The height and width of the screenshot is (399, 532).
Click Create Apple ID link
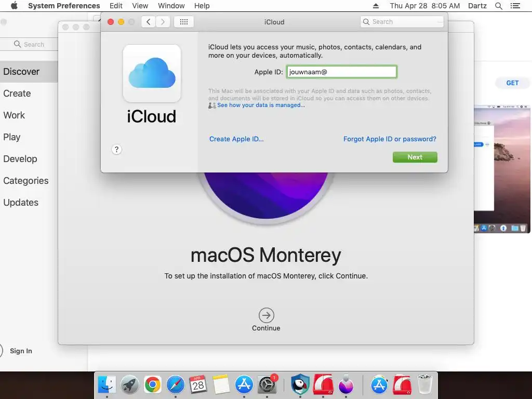[x=236, y=139]
